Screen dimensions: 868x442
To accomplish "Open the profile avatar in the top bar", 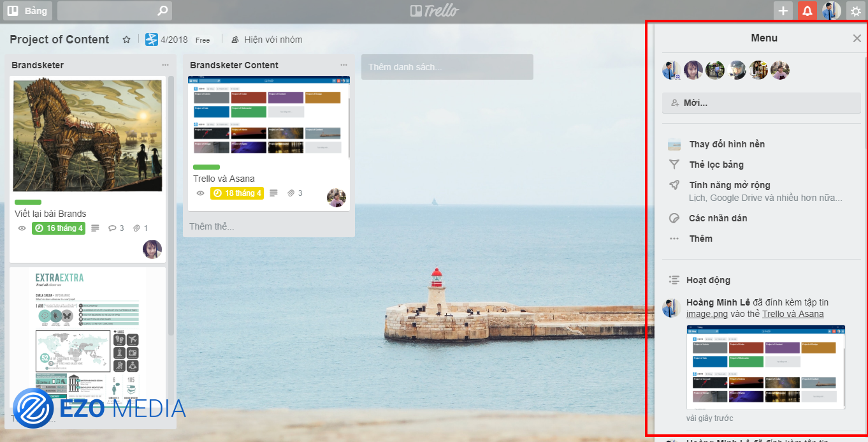I will pyautogui.click(x=831, y=11).
